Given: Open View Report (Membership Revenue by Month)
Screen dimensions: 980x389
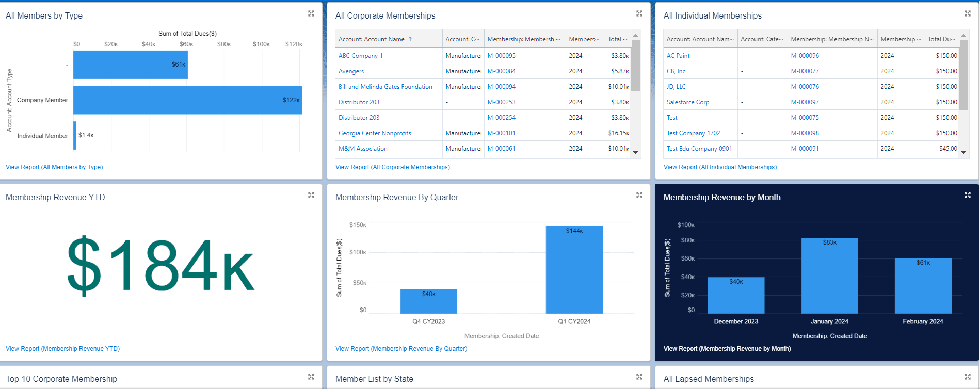Looking at the screenshot, I should [727, 349].
